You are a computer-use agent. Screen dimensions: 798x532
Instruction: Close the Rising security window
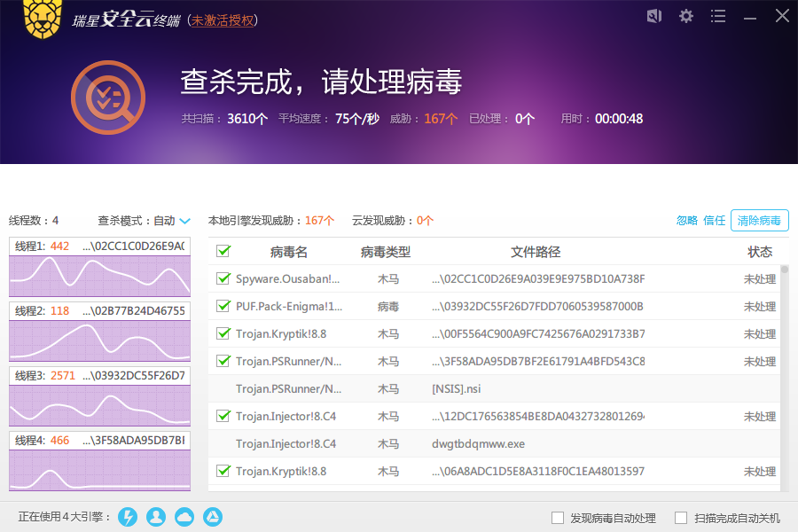coord(782,16)
